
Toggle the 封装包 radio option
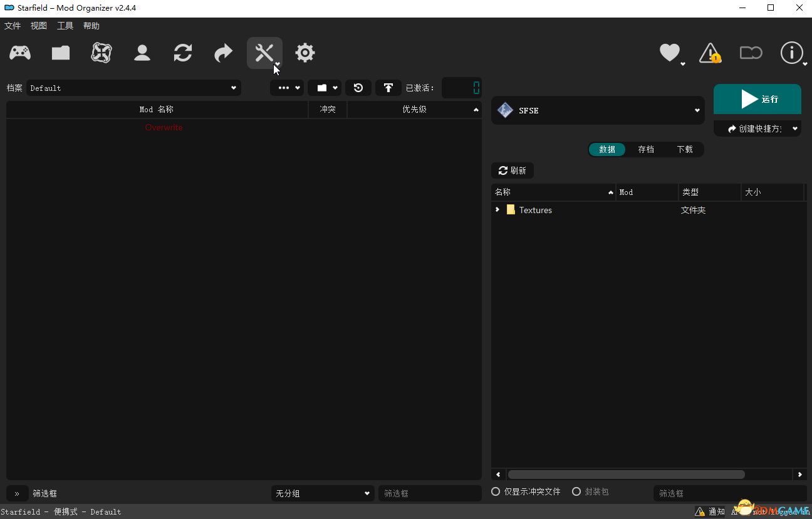point(576,492)
